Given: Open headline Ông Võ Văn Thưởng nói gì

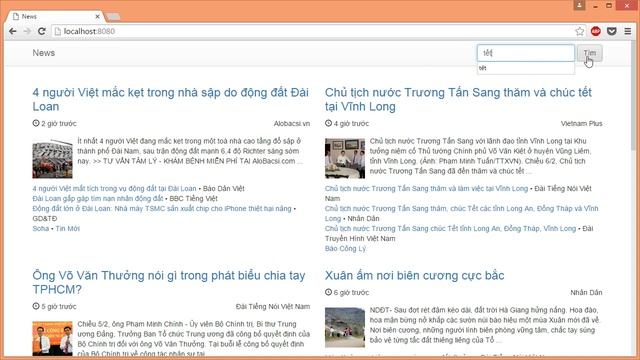Looking at the screenshot, I should (x=169, y=282).
